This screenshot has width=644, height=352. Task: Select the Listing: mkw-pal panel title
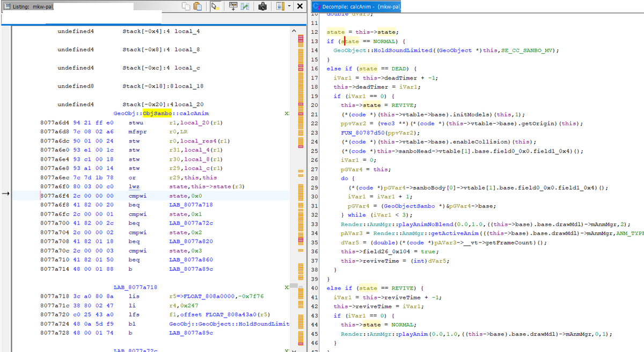[x=32, y=6]
